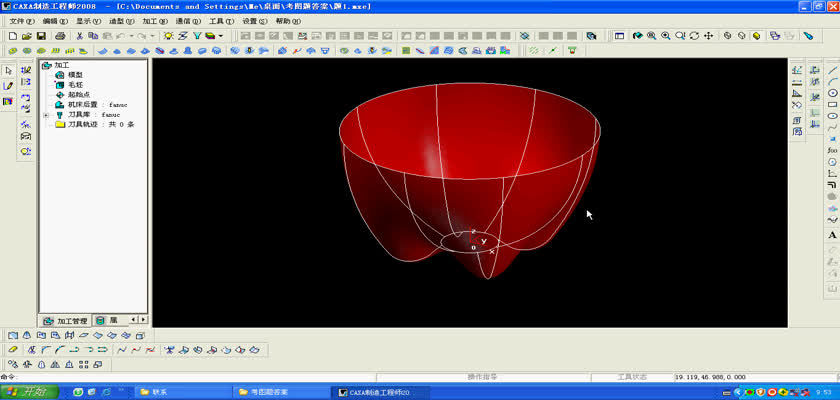This screenshot has height=400, width=840.
Task: Select 机床后置 : fanuc tree item
Action: pos(98,104)
